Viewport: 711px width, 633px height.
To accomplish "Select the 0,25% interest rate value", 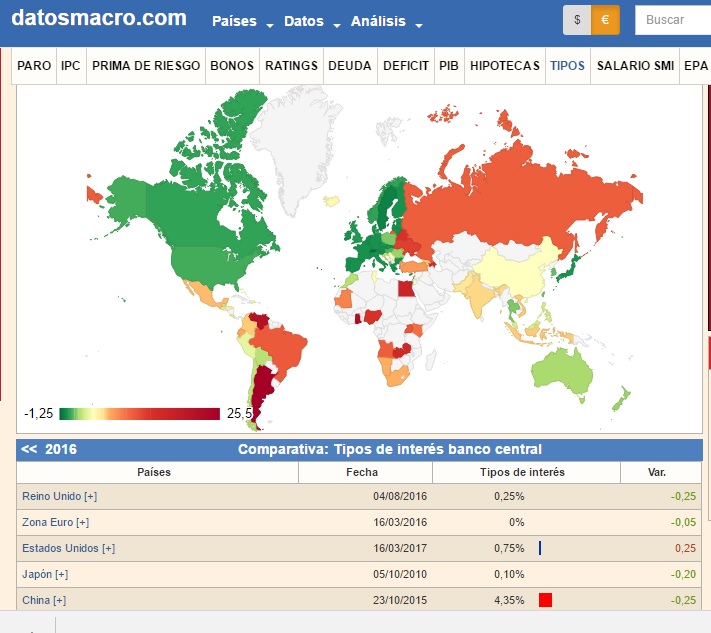I will tap(509, 497).
